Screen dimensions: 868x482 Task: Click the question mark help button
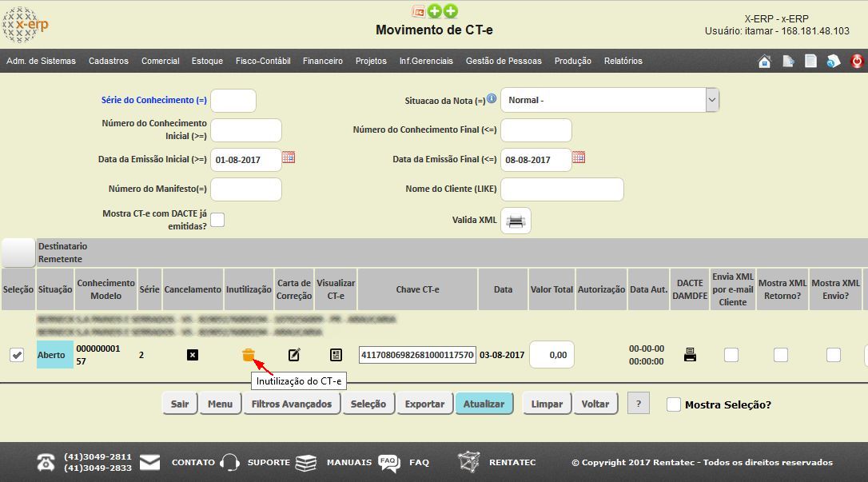(639, 404)
